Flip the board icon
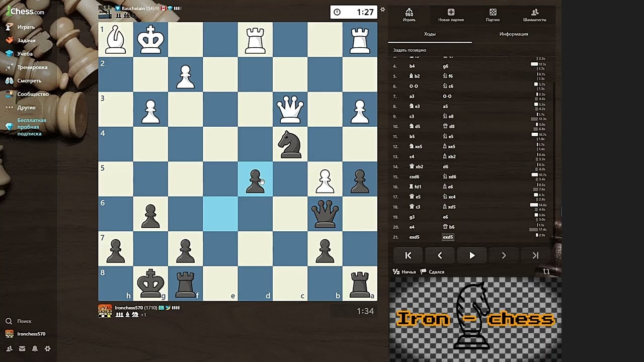644x362 pixels. [x=546, y=271]
